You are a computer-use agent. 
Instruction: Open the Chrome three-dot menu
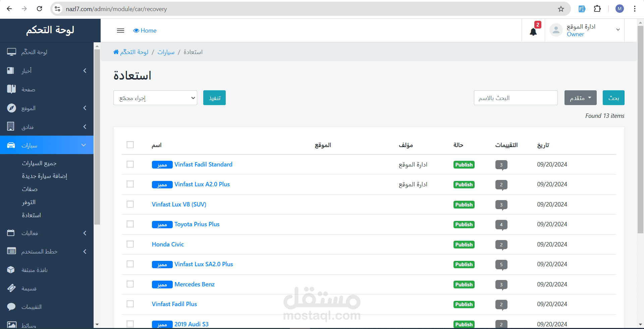pos(635,9)
